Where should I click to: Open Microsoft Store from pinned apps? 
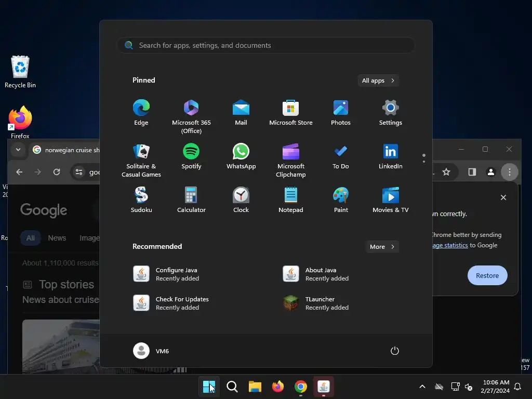click(x=291, y=112)
